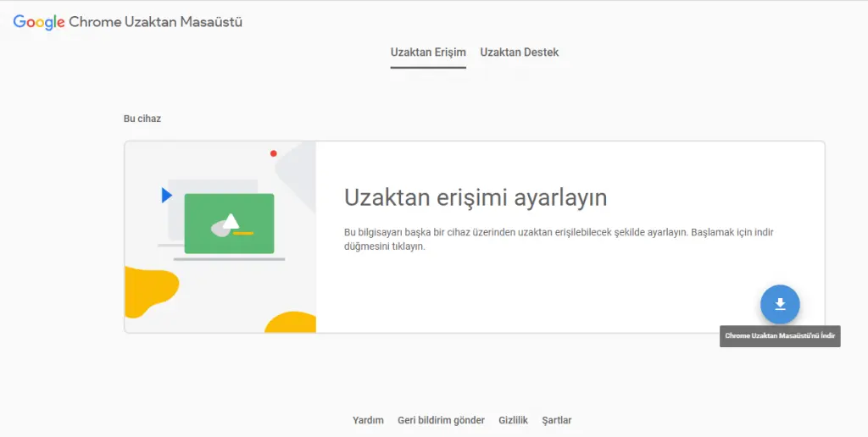Click the Geri bildirim gönder link
The height and width of the screenshot is (437, 868).
pyautogui.click(x=441, y=420)
